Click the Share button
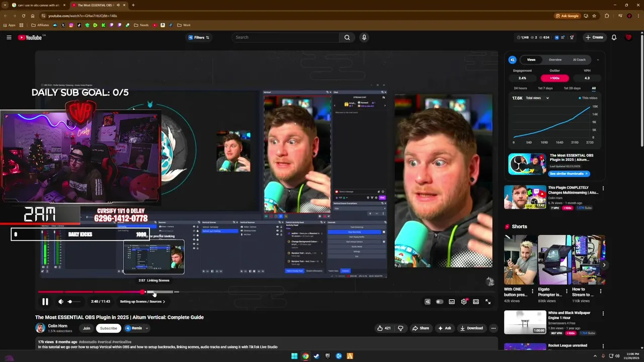Viewport: 644px width, 362px height. [421, 328]
